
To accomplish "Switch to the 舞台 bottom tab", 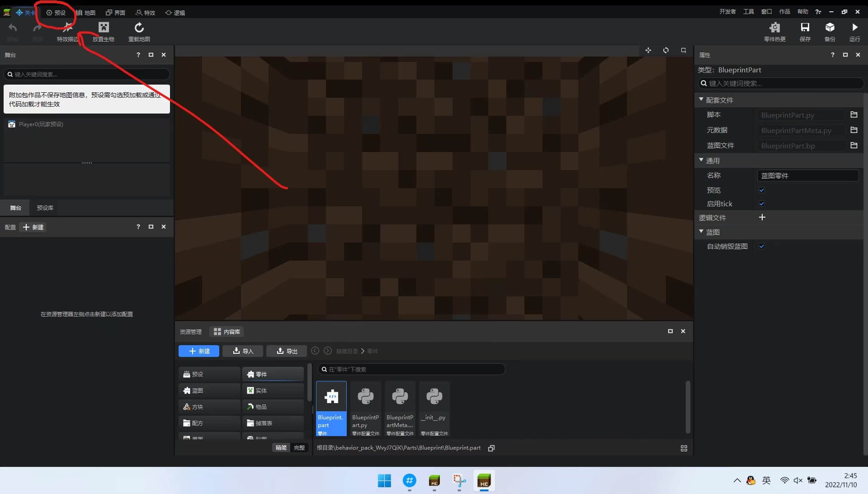I will coord(16,208).
